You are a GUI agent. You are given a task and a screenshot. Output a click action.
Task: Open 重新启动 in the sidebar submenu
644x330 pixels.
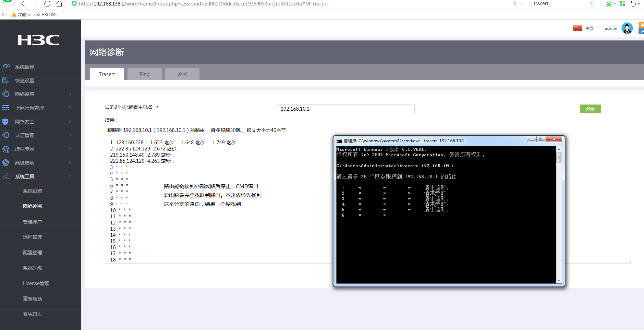pyautogui.click(x=33, y=299)
